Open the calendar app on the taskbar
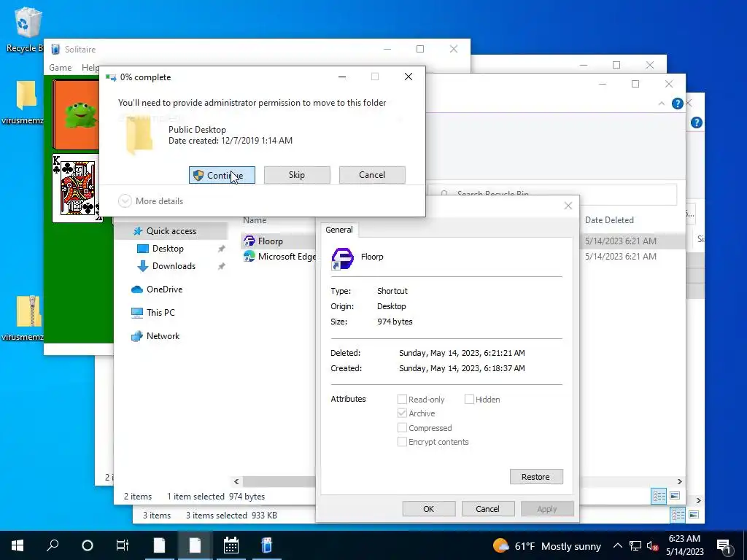747x560 pixels. pos(231,545)
